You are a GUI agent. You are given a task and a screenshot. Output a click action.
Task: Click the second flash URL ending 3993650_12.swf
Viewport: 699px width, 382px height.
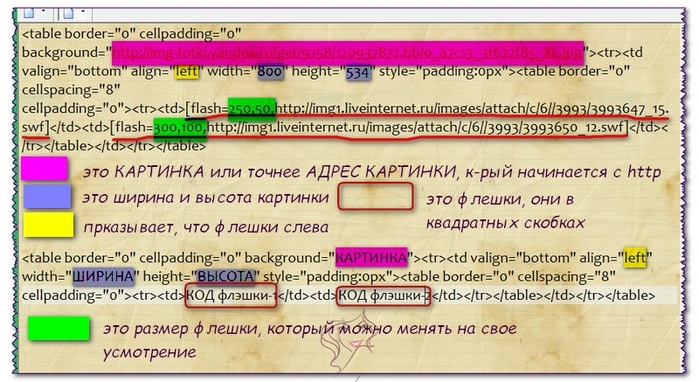(x=415, y=127)
